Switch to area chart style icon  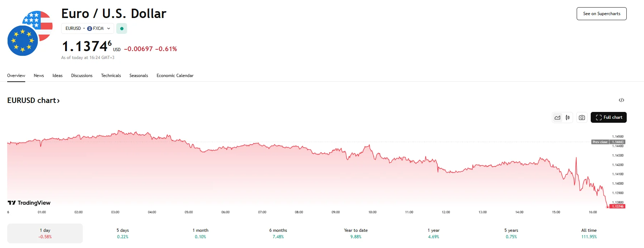pyautogui.click(x=557, y=118)
